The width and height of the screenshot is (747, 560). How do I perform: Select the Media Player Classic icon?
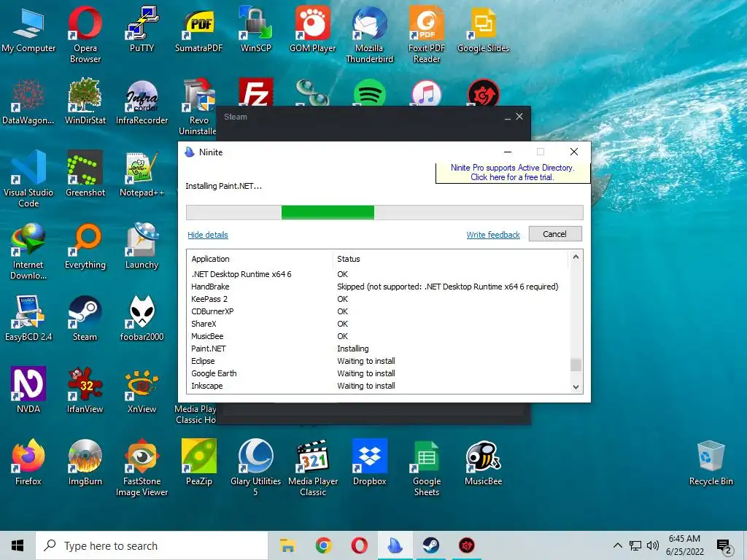point(312,468)
